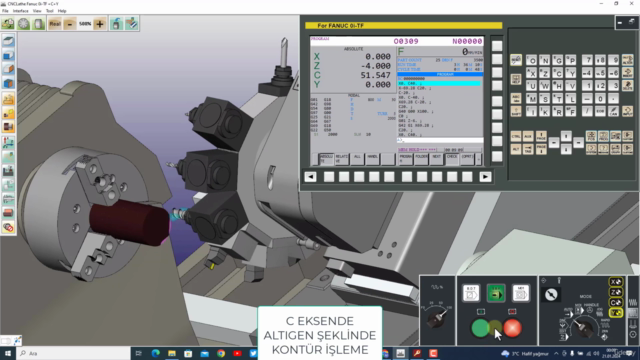Click the O0309 program number
This screenshot has height=360, width=640.
[x=406, y=41]
